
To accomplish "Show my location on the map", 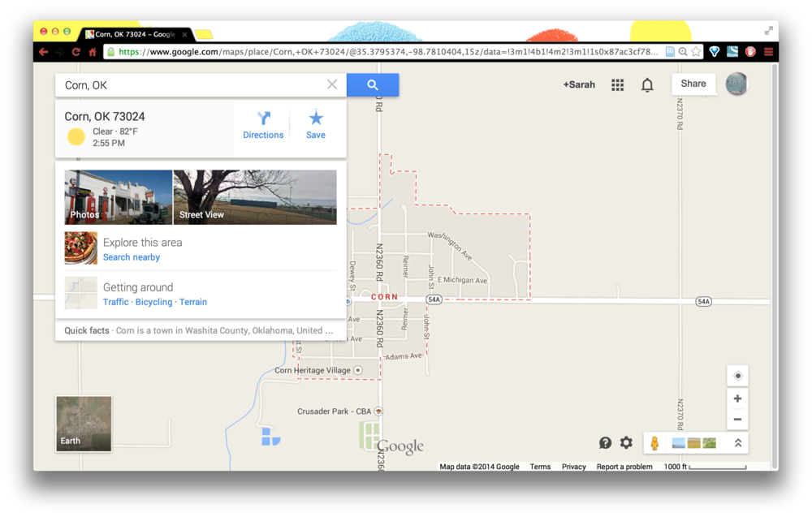I will point(737,376).
